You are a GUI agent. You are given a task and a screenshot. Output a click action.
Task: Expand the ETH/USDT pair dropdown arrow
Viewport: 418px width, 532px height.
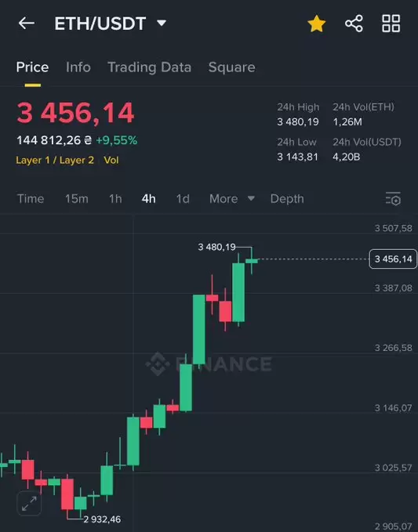[x=162, y=23]
